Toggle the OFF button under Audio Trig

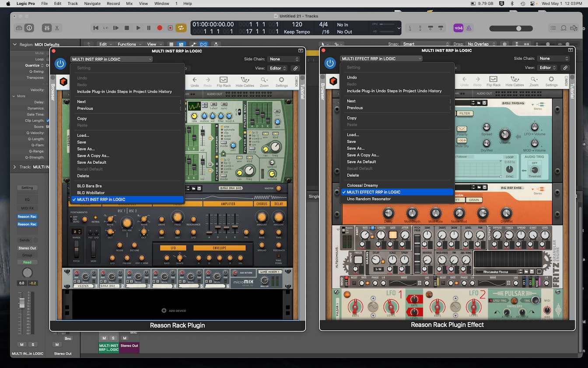coord(534,163)
